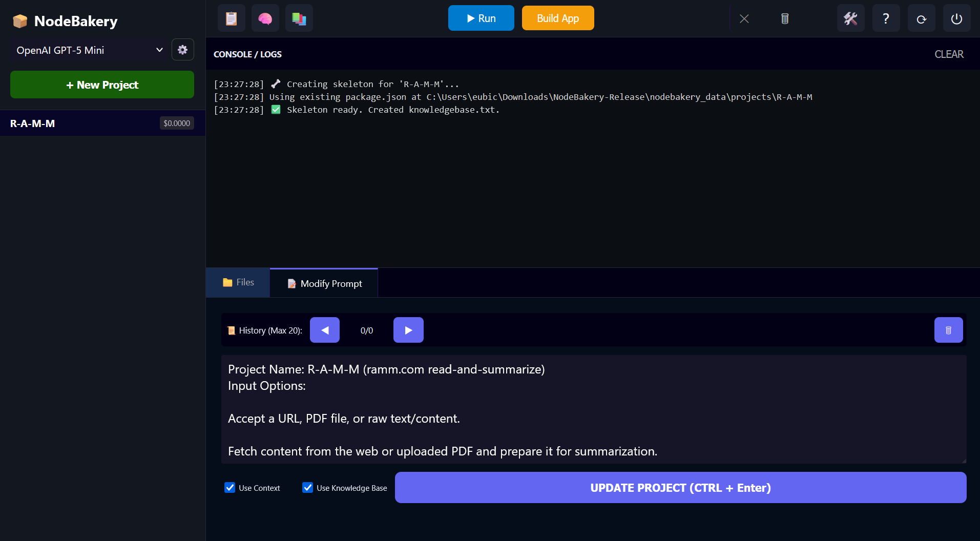
Task: Click the X cancel icon in top toolbar
Action: (744, 19)
